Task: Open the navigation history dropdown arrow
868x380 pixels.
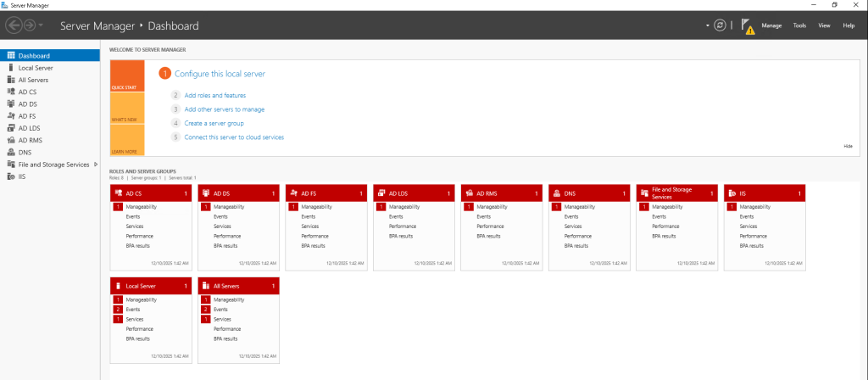Action: point(42,25)
